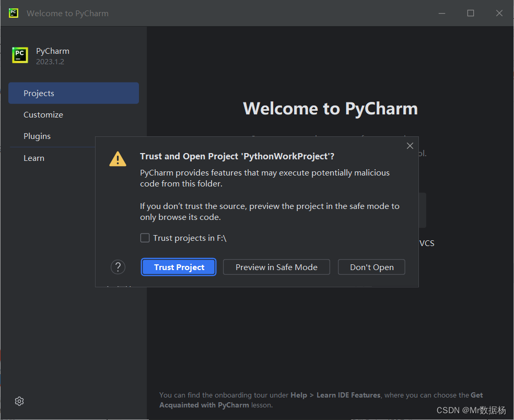Open the Learn section
Image resolution: width=514 pixels, height=420 pixels.
[x=34, y=158]
